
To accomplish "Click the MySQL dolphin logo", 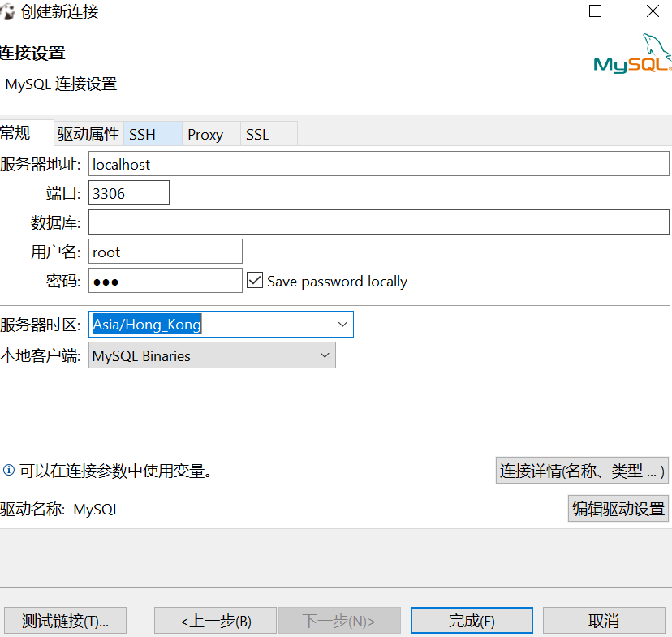I will tap(632, 54).
